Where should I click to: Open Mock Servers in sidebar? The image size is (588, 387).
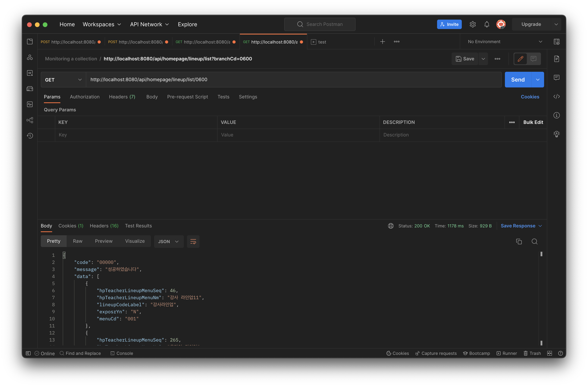[30, 89]
